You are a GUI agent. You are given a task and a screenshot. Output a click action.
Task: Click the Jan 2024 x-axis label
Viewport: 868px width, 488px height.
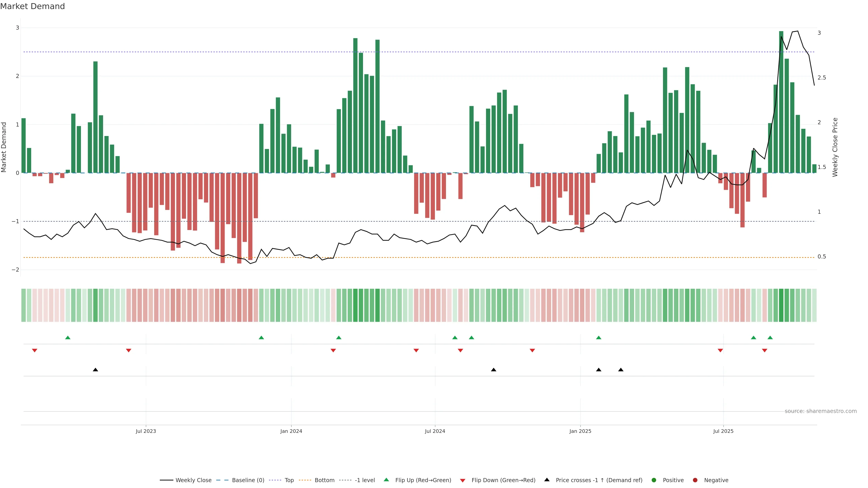pos(291,431)
